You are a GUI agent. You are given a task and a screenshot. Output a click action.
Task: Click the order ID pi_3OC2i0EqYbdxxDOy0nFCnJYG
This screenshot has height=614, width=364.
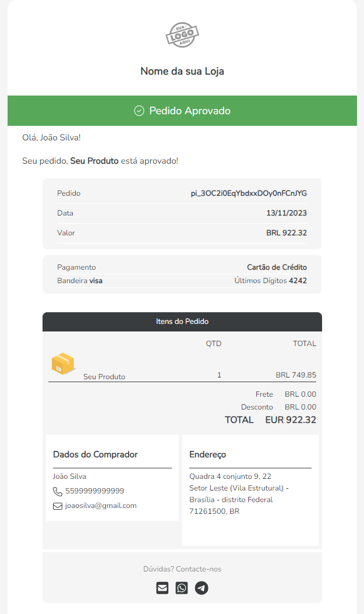[x=249, y=193]
